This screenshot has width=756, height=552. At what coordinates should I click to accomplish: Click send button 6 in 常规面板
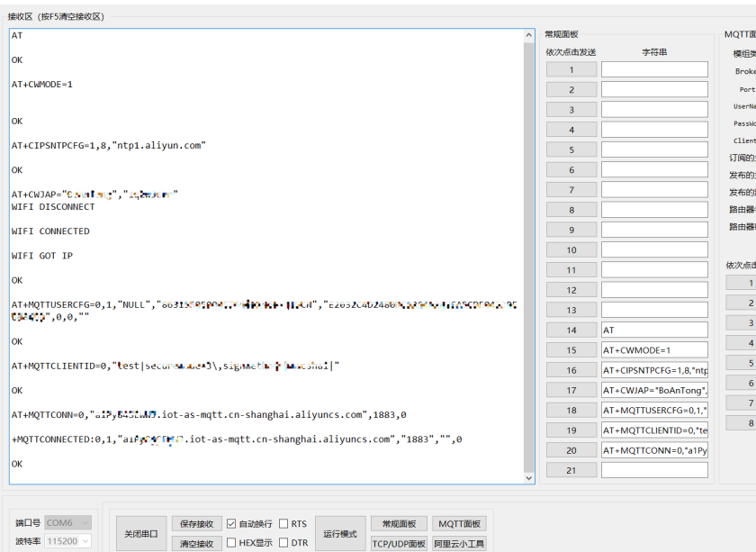pos(571,170)
